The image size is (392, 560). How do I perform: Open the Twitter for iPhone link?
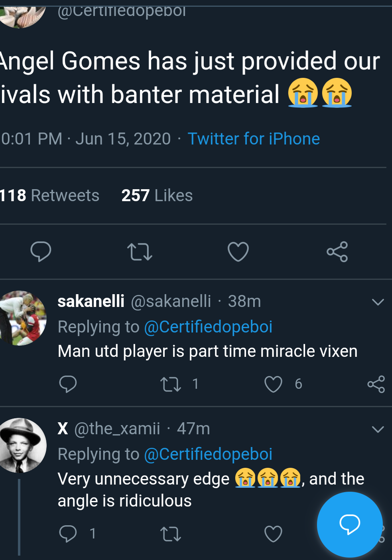click(254, 139)
